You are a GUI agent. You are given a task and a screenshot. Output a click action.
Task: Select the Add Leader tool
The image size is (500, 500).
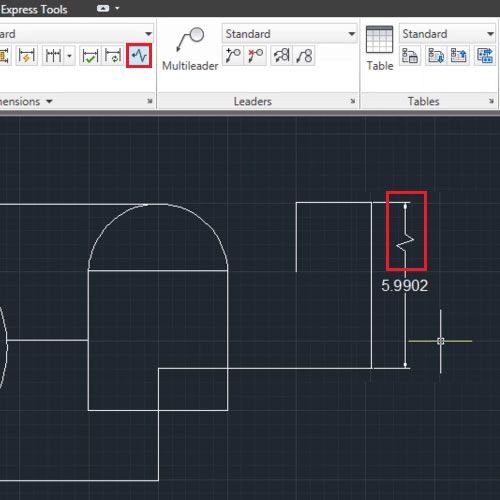233,55
